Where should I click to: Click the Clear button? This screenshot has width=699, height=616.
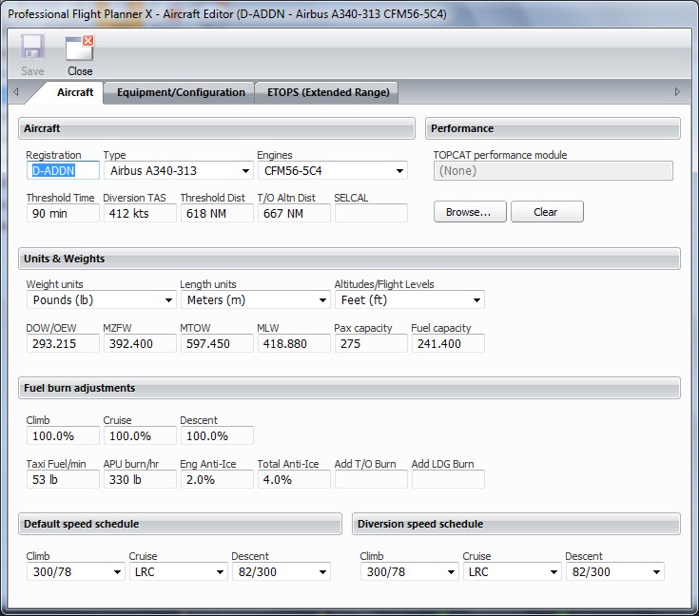[x=547, y=212]
